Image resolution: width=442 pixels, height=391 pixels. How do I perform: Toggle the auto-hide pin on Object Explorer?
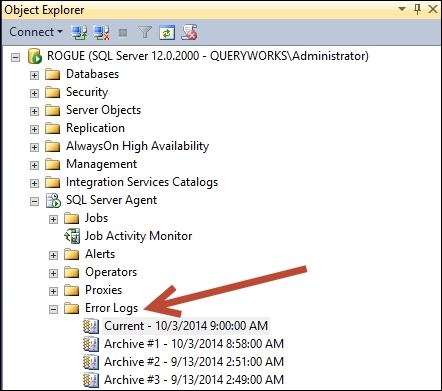point(417,9)
